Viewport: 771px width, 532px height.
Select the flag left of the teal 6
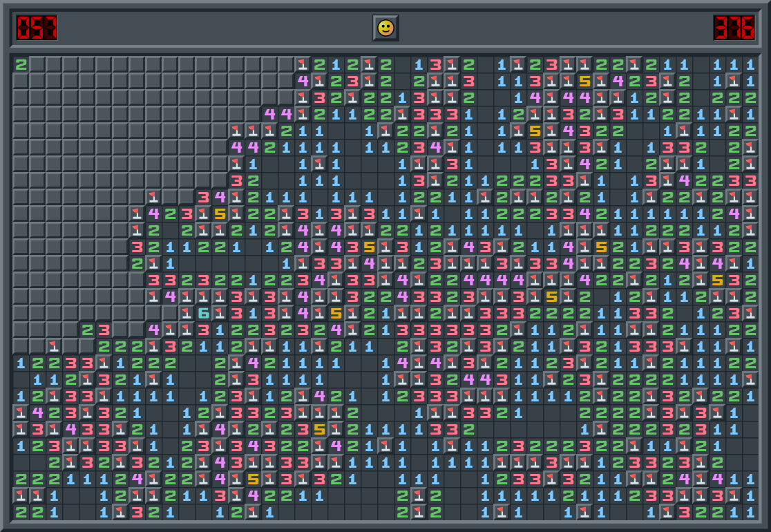187,313
